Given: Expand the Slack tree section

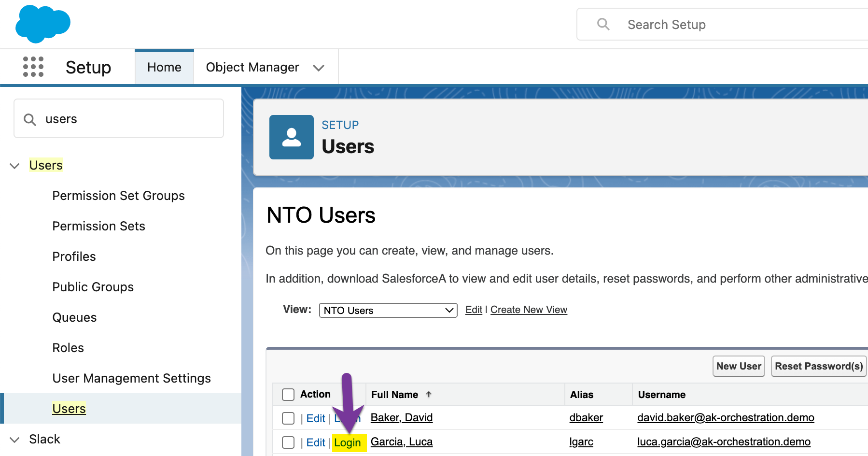Looking at the screenshot, I should tap(14, 440).
